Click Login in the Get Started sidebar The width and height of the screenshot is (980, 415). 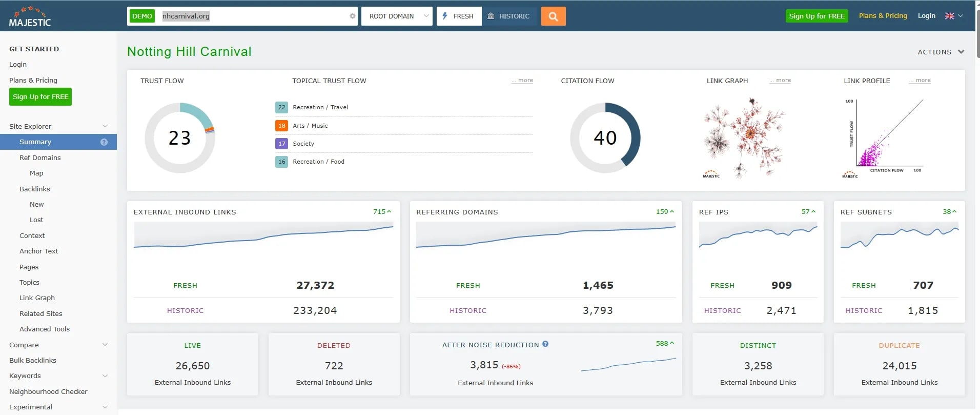(x=18, y=64)
